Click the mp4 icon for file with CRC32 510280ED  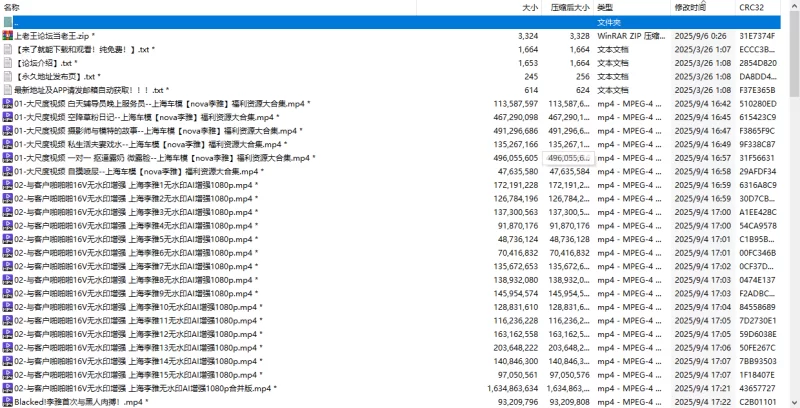pyautogui.click(x=7, y=104)
